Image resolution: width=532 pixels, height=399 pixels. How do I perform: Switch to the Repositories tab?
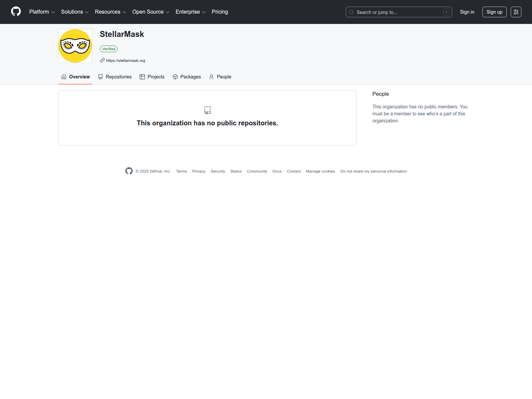click(x=115, y=77)
